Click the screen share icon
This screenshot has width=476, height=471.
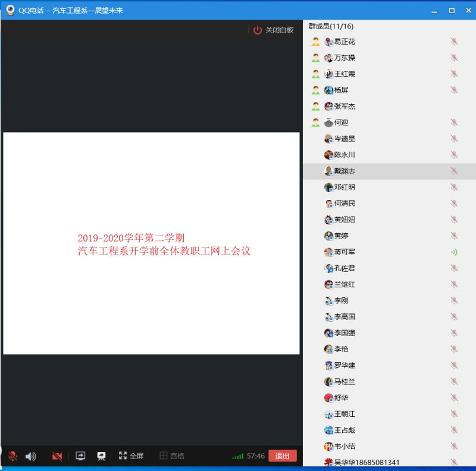[x=80, y=456]
